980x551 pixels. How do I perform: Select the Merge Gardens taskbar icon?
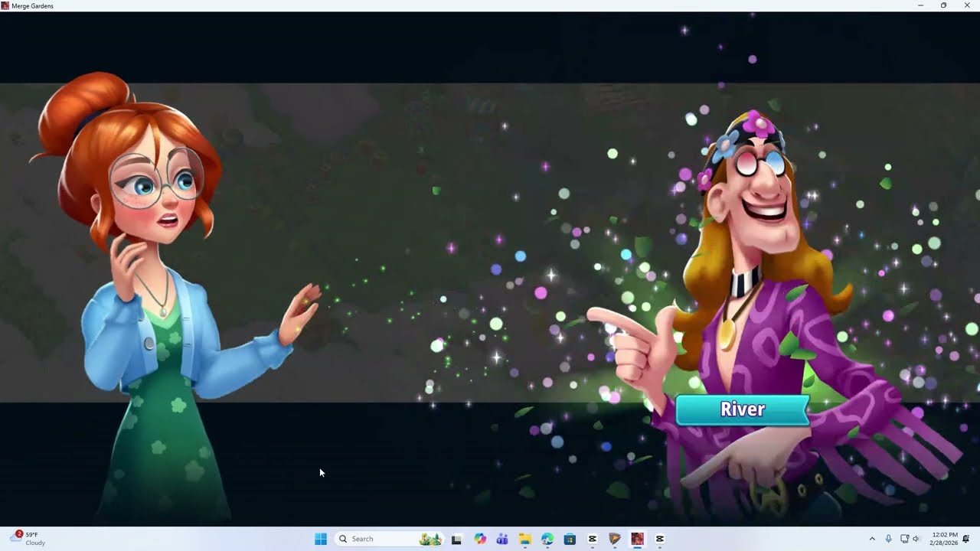click(637, 539)
